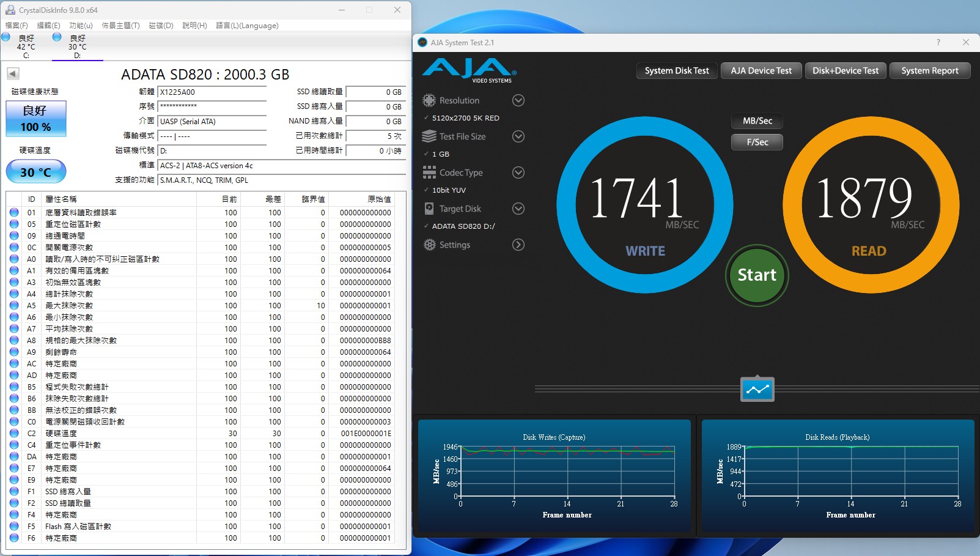Switch to the AJA Device Test tab
Image resolution: width=980 pixels, height=556 pixels.
(761, 70)
